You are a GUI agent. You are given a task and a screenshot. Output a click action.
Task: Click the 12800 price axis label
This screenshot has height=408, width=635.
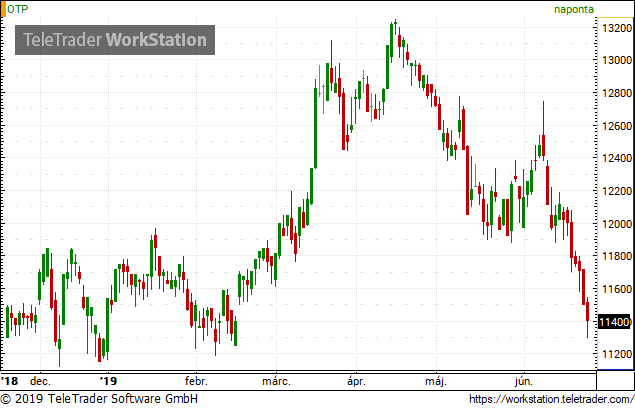pos(616,93)
